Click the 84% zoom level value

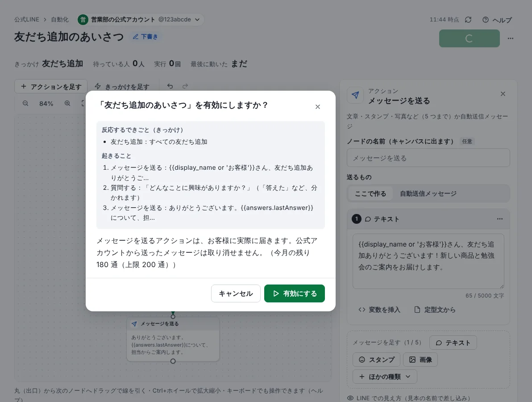coord(46,104)
